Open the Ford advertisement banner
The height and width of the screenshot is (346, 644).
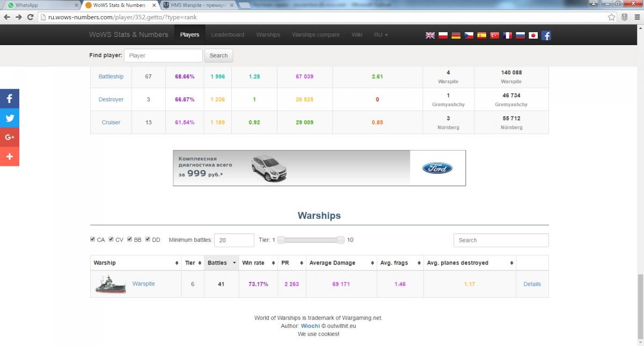click(x=319, y=168)
